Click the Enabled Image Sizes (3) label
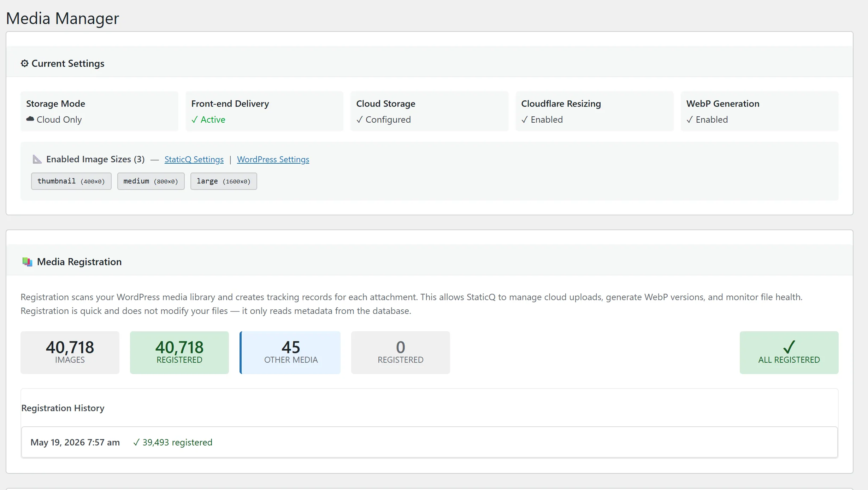The image size is (868, 490). click(x=95, y=159)
